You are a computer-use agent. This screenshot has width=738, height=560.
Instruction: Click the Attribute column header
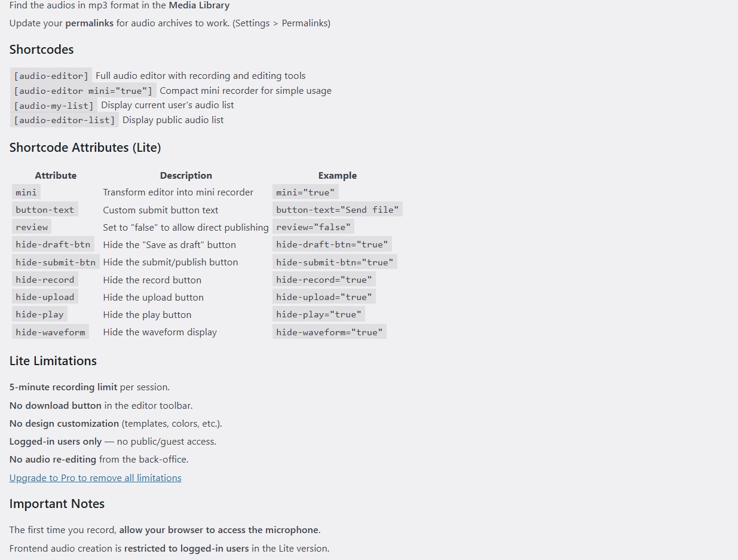click(x=56, y=175)
